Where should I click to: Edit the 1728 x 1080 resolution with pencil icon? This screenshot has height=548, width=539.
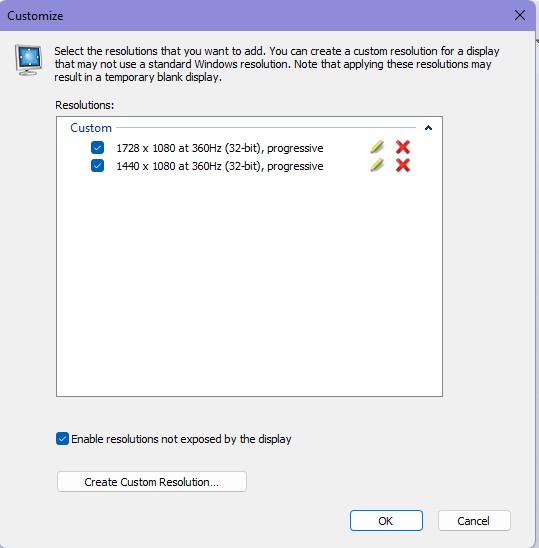[x=377, y=147]
